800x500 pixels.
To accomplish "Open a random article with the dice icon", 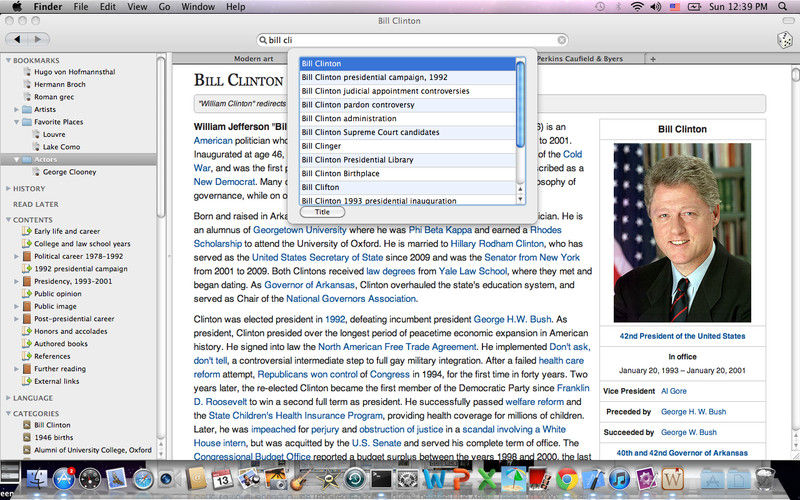I will (784, 40).
